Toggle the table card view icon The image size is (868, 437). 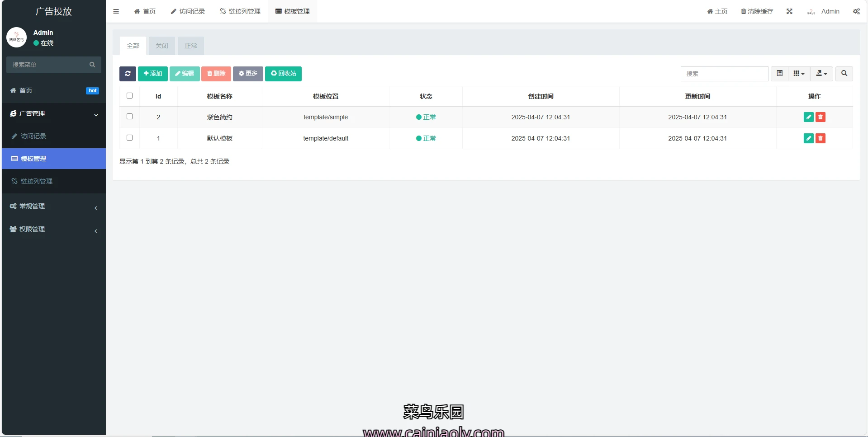coord(779,74)
